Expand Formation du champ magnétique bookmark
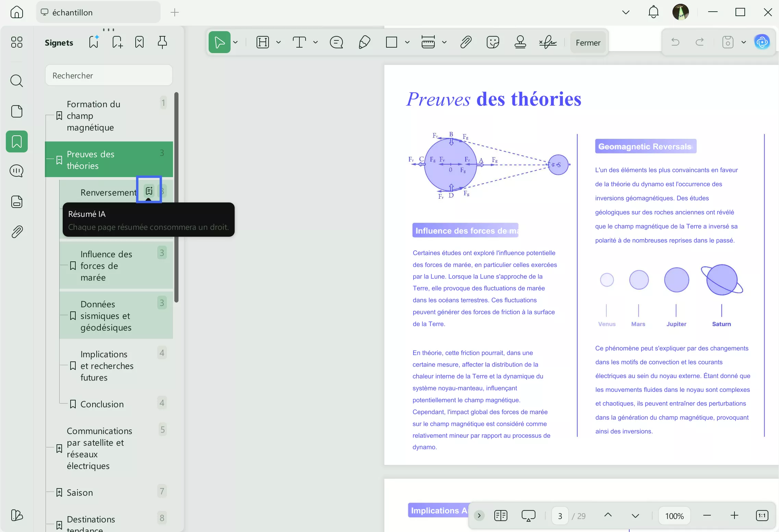 pyautogui.click(x=59, y=116)
